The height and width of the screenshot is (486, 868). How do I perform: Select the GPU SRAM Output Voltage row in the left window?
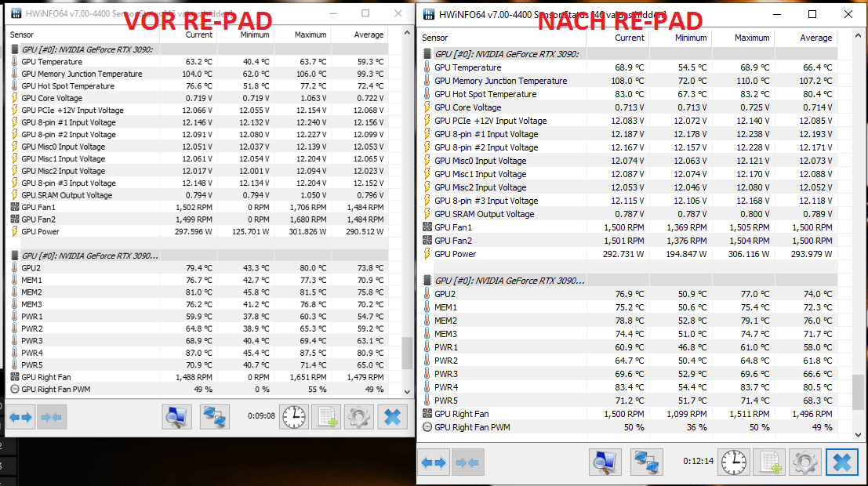click(x=197, y=195)
